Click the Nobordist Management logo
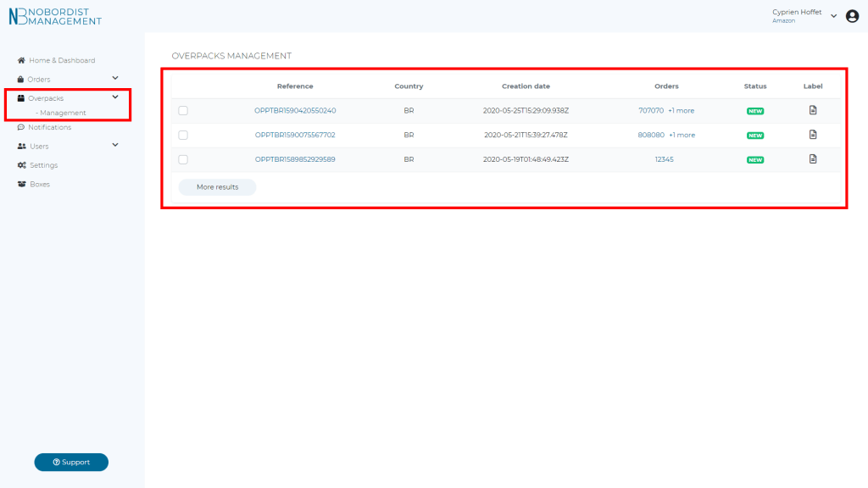868x488 pixels. pos(55,16)
